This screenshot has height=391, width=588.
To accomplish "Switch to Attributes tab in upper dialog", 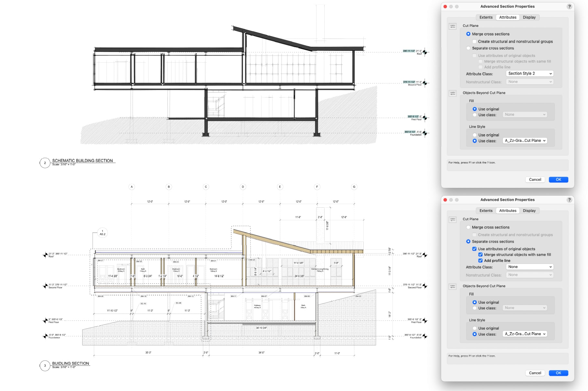I will point(508,17).
